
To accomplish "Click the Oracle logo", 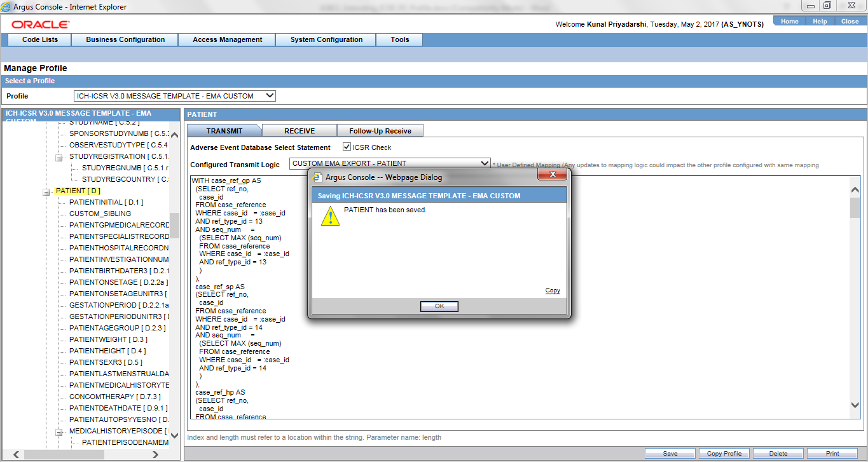I will click(x=41, y=24).
